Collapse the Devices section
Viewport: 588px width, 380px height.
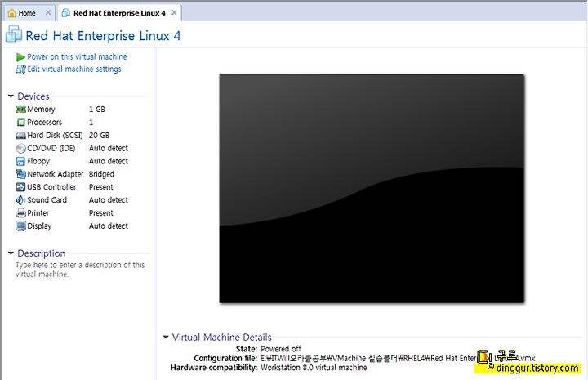tap(11, 96)
